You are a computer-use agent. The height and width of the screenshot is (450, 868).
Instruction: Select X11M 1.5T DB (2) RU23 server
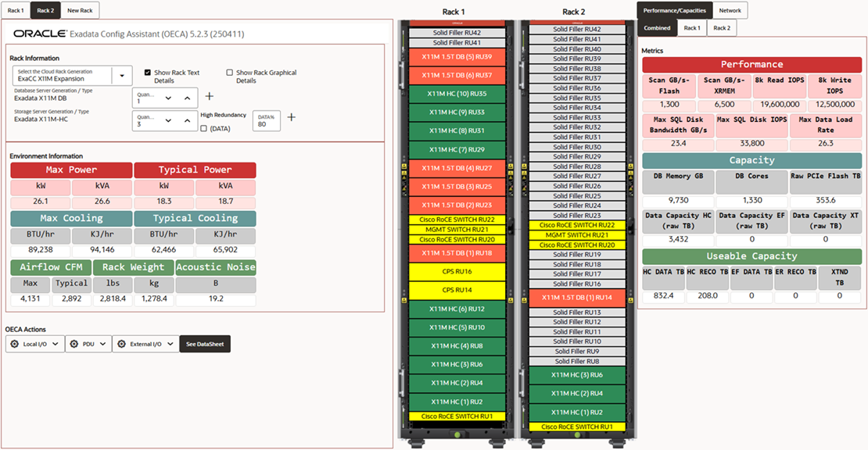(457, 205)
